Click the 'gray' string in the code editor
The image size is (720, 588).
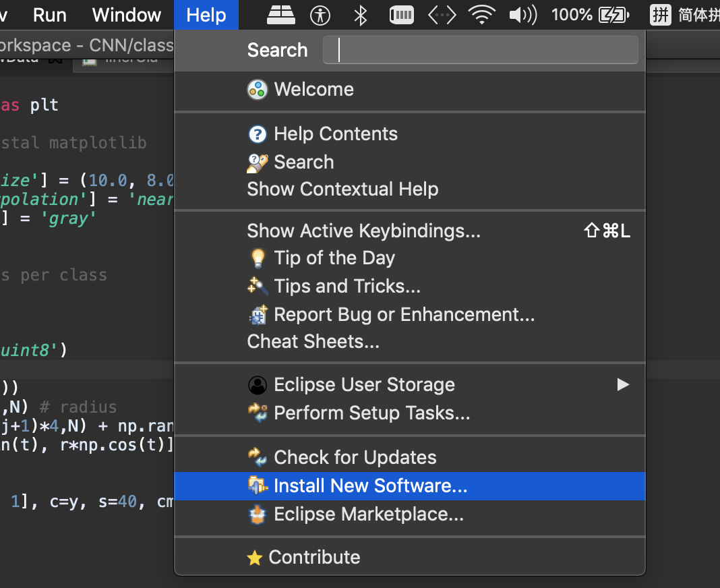click(67, 218)
